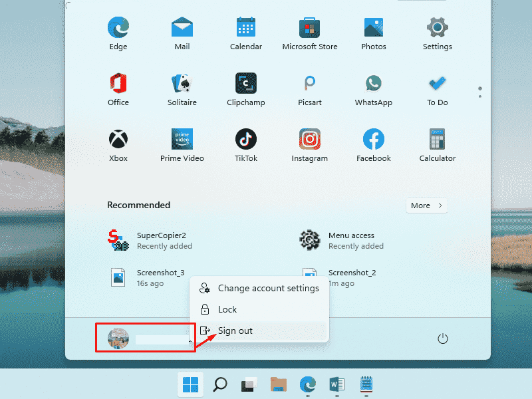Click the user profile picture
Image resolution: width=532 pixels, height=399 pixels.
coord(119,337)
